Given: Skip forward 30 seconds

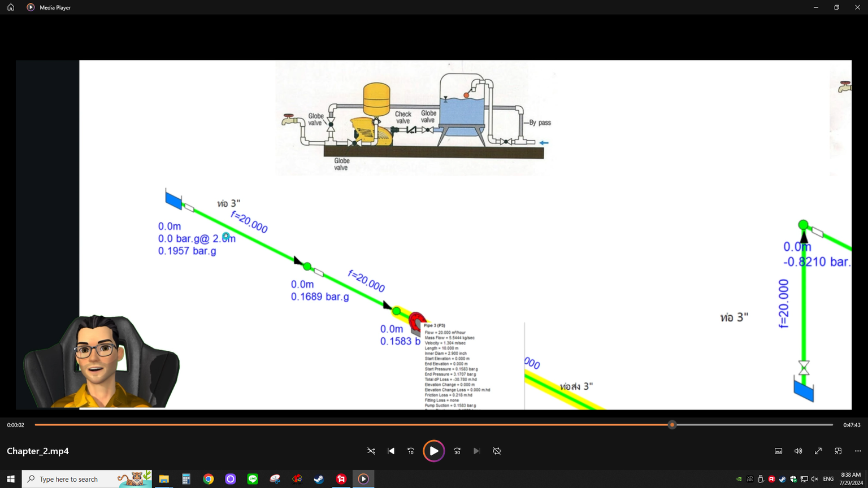Looking at the screenshot, I should [457, 451].
